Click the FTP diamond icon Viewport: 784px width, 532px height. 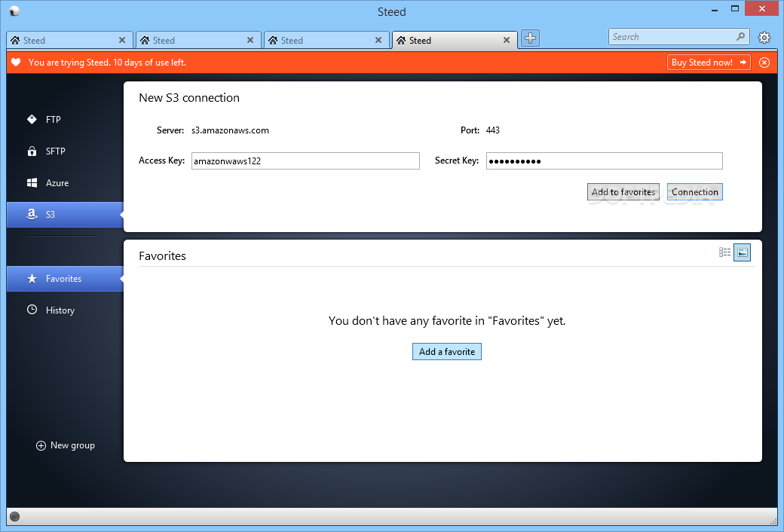tap(32, 120)
